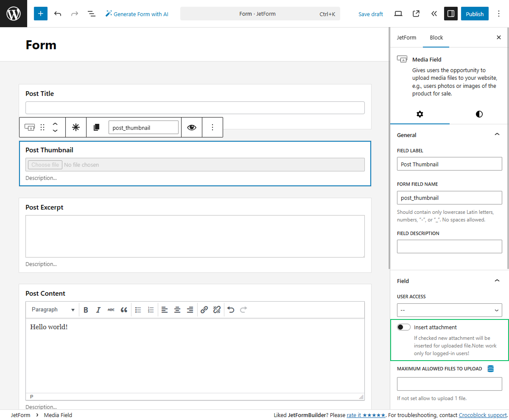Click the database preset icon near maximum files
This screenshot has height=420, width=509.
(x=491, y=369)
